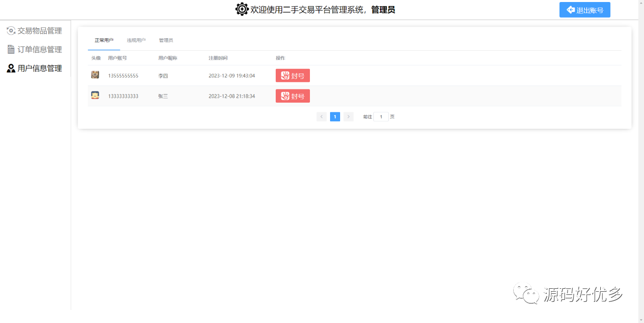Click account number 13333333333
Screen dimensions: 644x323
pos(123,96)
